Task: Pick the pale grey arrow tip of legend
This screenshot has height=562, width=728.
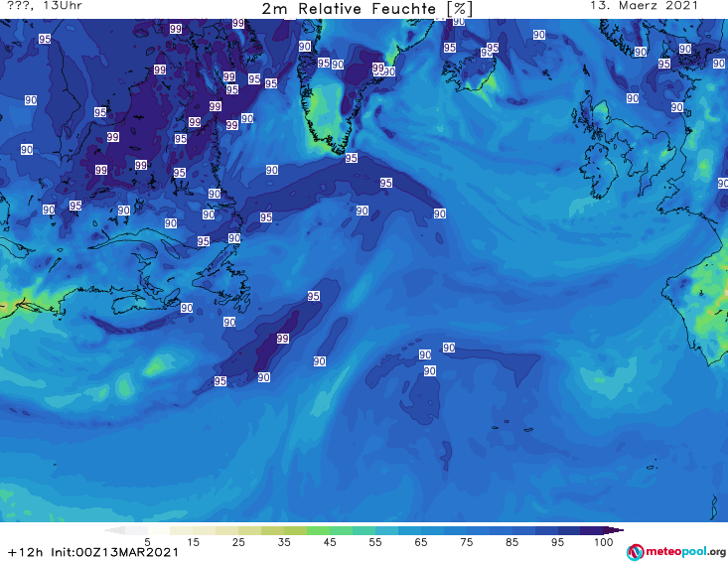Action: (x=114, y=530)
